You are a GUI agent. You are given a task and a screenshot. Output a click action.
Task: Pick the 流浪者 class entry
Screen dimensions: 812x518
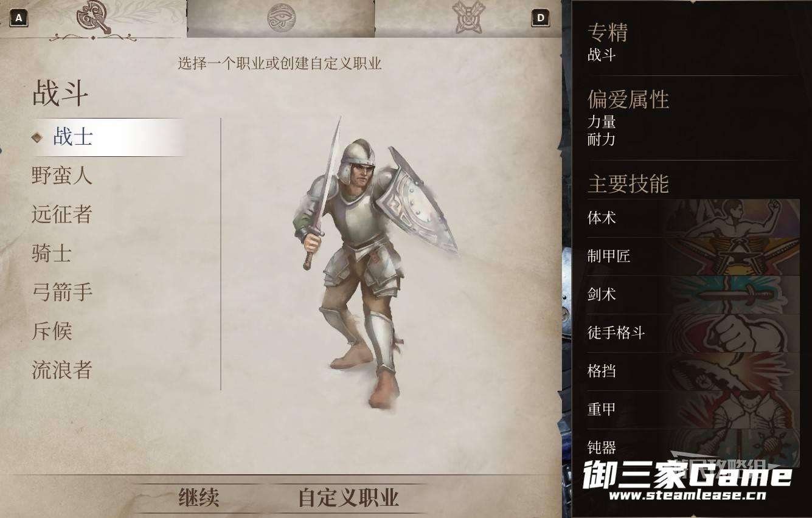pyautogui.click(x=61, y=370)
